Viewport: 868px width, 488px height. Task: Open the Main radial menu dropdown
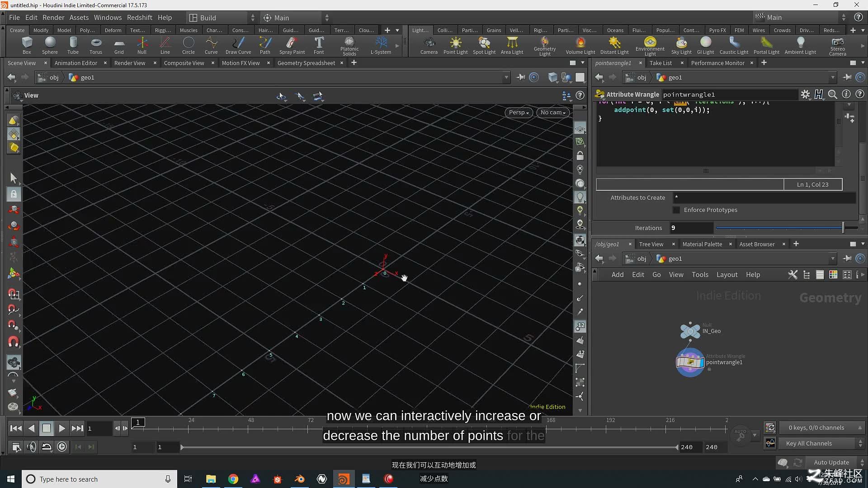(x=296, y=18)
